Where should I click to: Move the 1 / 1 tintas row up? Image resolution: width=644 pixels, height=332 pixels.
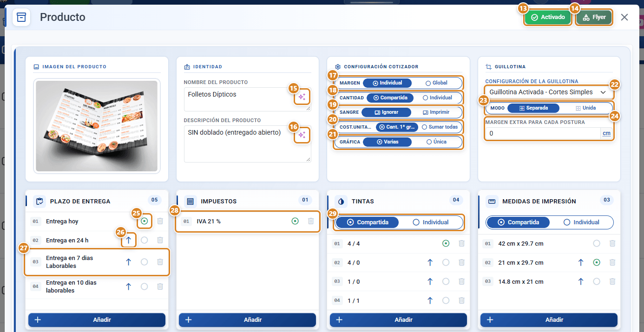(x=430, y=300)
